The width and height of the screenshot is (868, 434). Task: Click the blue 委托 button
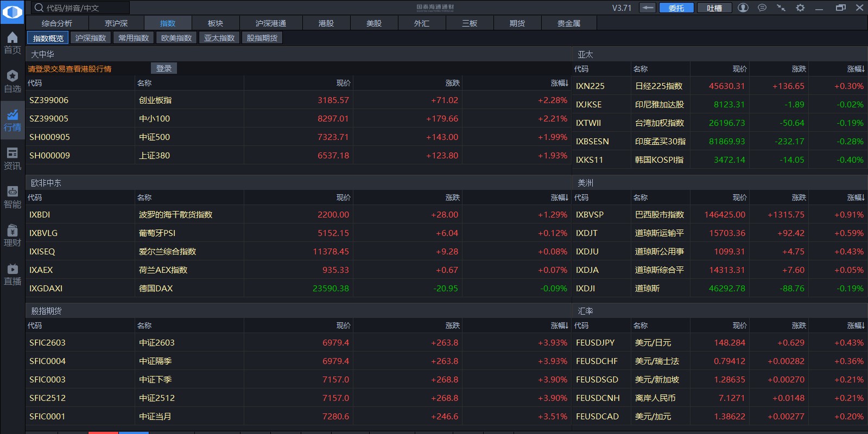tap(676, 8)
